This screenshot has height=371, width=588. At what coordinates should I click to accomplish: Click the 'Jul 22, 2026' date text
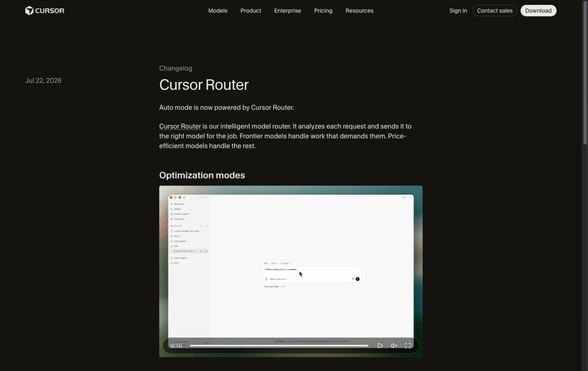point(43,80)
